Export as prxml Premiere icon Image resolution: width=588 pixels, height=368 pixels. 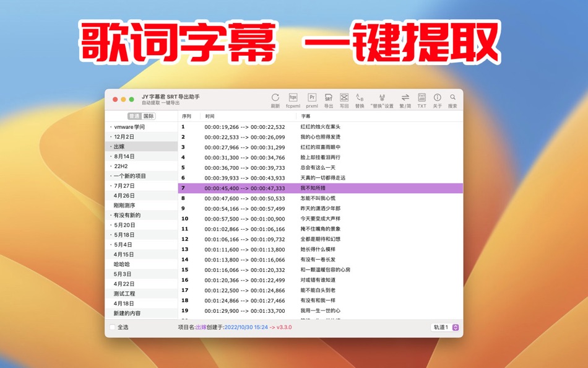311,98
